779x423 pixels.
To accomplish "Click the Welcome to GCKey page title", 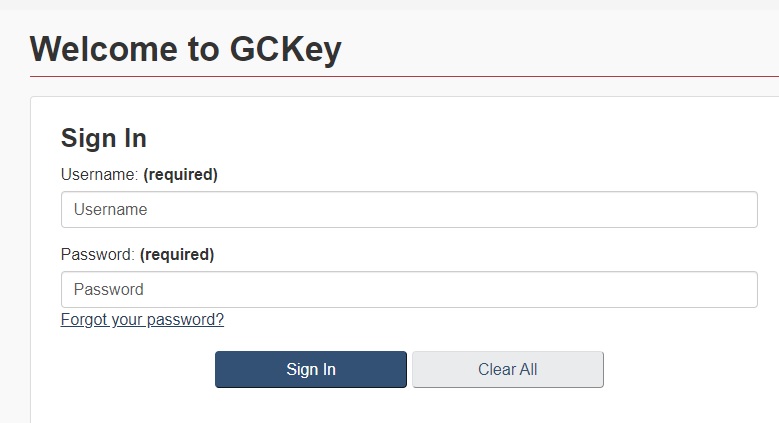I will click(186, 49).
